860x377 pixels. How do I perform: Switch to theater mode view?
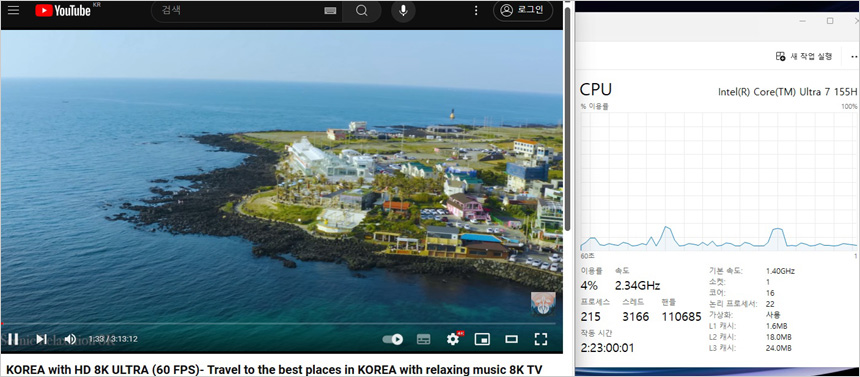512,340
